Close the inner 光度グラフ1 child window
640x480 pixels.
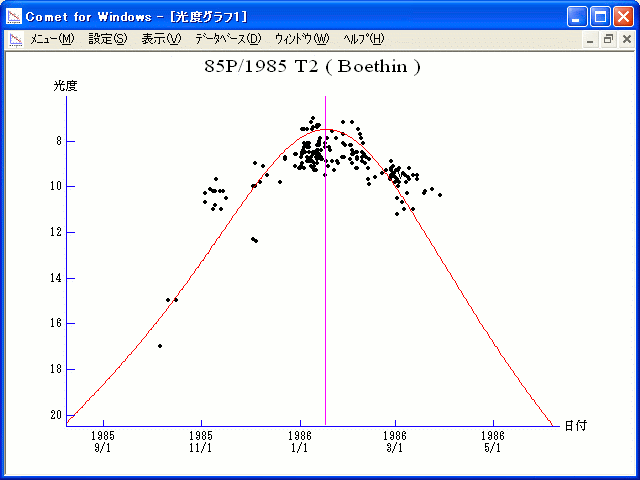point(623,39)
